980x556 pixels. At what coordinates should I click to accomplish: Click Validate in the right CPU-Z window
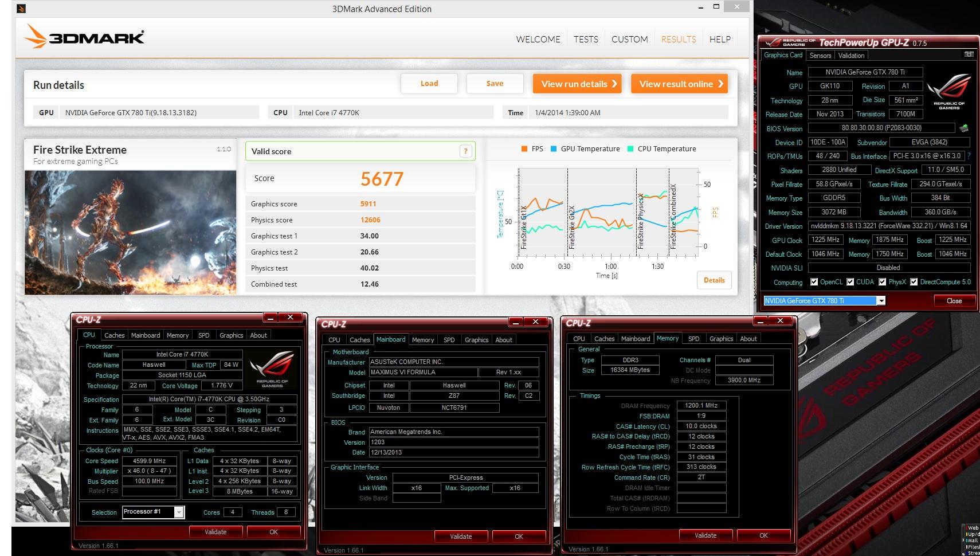(705, 535)
